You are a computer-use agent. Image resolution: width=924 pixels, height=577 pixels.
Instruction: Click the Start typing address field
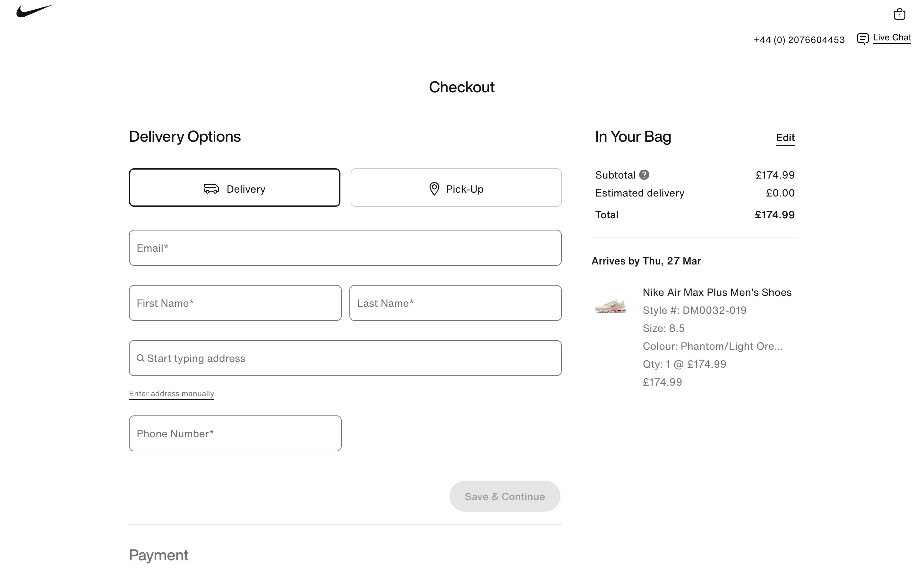coord(345,358)
